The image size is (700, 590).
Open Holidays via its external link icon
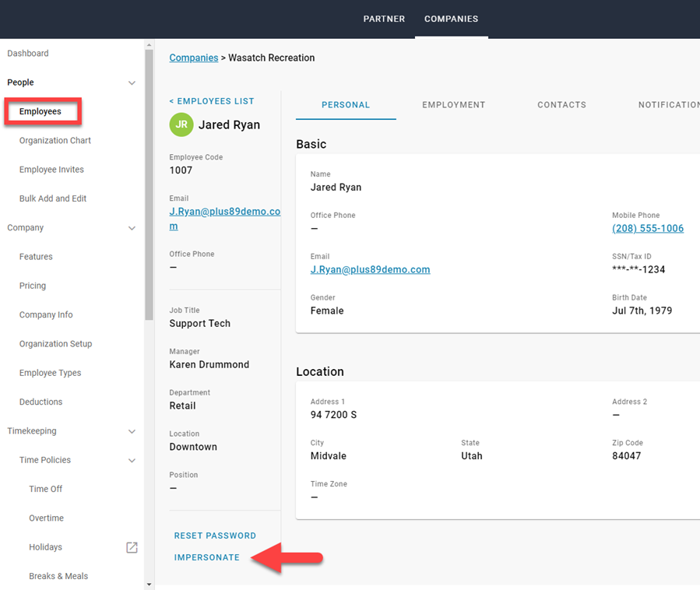tap(132, 547)
